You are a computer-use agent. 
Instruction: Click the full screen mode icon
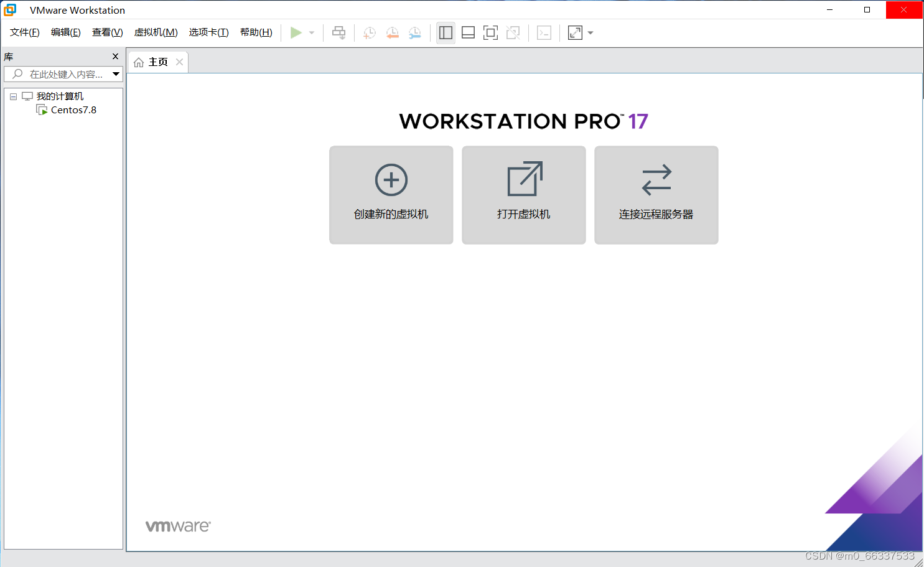click(x=491, y=33)
